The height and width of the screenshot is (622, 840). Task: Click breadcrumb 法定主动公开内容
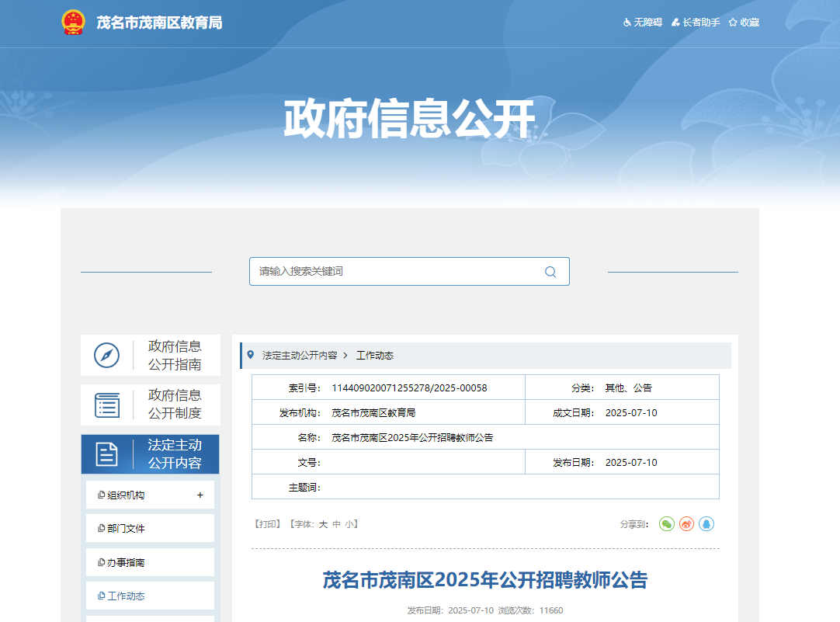[x=300, y=356]
